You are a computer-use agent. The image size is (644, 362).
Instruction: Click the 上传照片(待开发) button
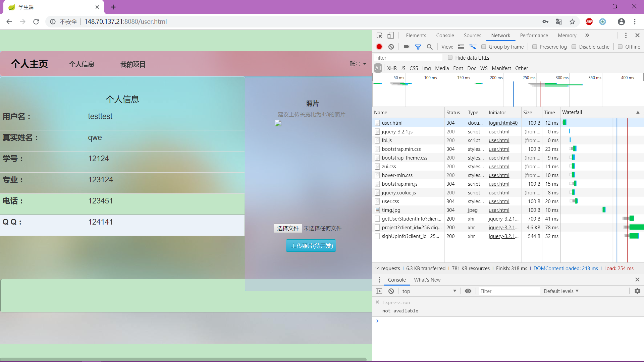(x=311, y=246)
